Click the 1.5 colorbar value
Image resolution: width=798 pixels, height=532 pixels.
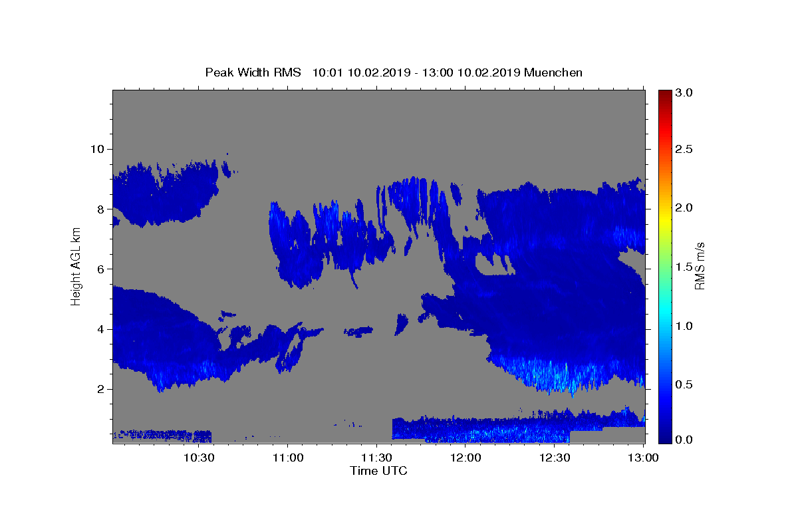pyautogui.click(x=684, y=267)
